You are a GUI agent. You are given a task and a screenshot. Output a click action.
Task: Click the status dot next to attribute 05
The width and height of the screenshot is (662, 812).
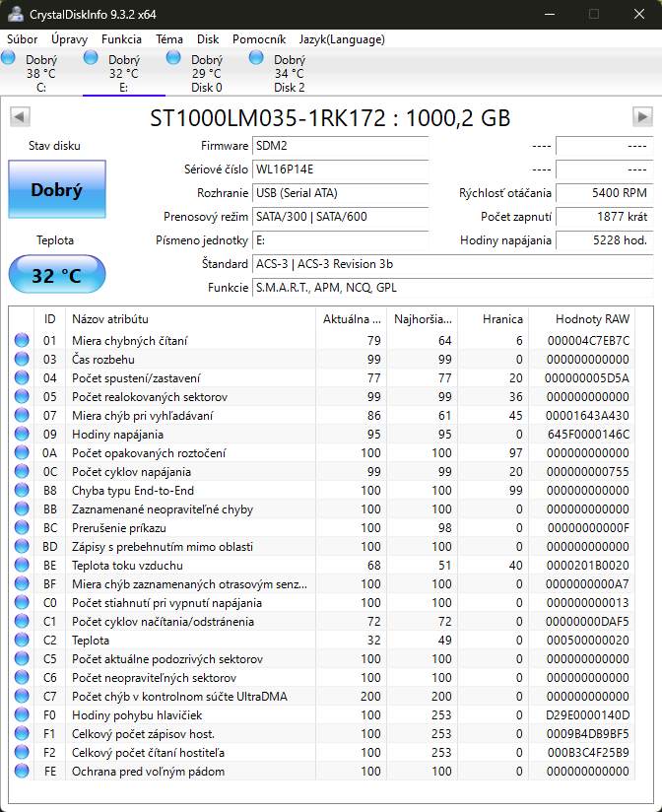(x=22, y=396)
